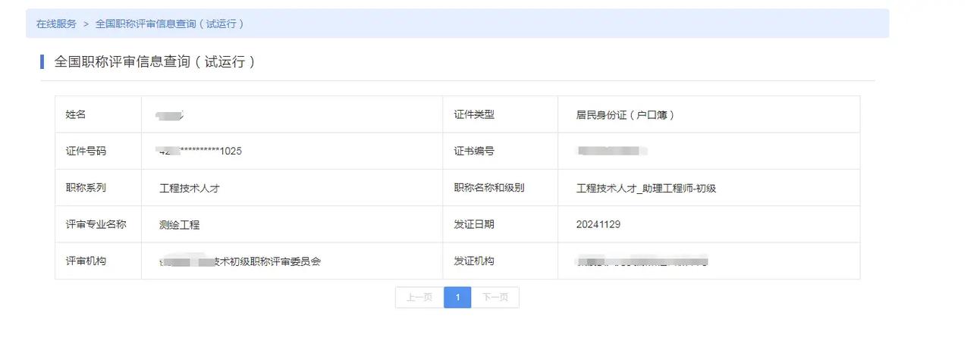Select the 职称系列 label cell
980x347 pixels.
(98, 188)
